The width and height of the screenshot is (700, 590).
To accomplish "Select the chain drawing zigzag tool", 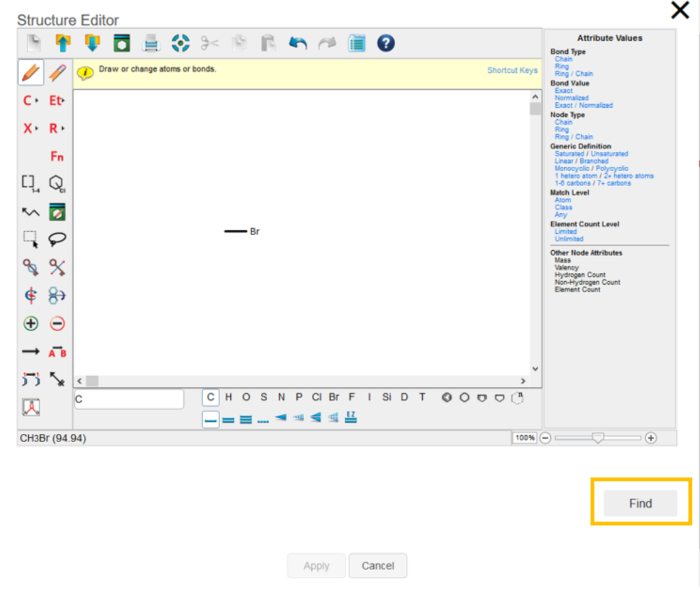I will click(31, 212).
